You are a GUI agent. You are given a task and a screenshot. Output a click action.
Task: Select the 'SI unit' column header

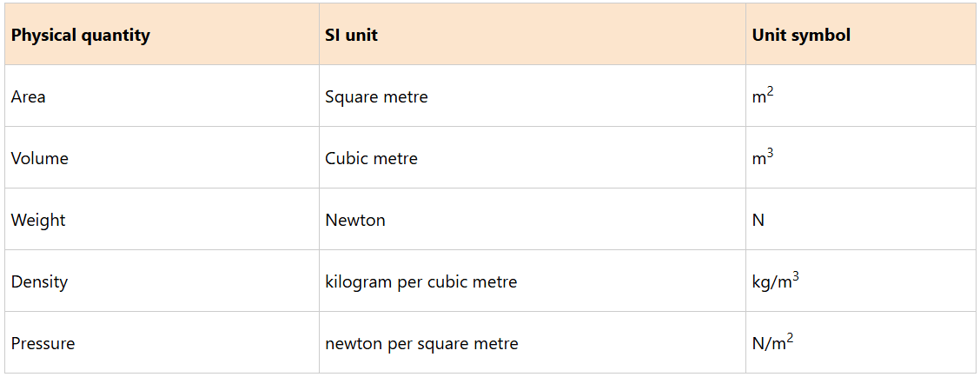(x=351, y=36)
